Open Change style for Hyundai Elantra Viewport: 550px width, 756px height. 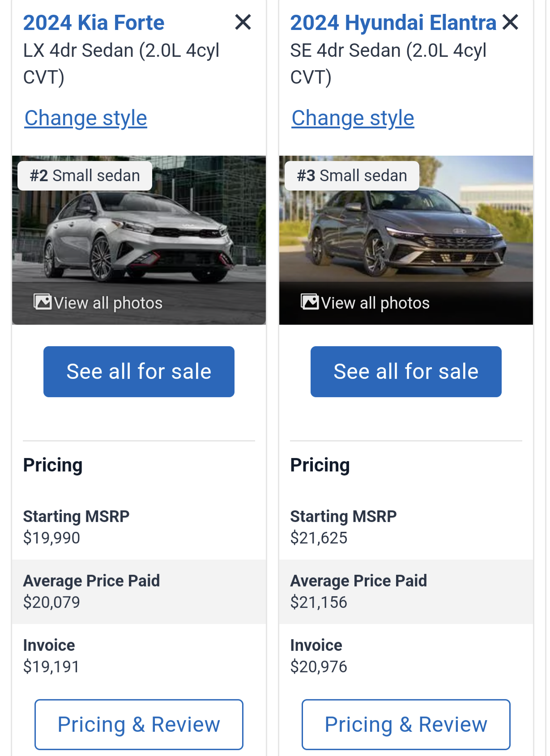coord(353,118)
